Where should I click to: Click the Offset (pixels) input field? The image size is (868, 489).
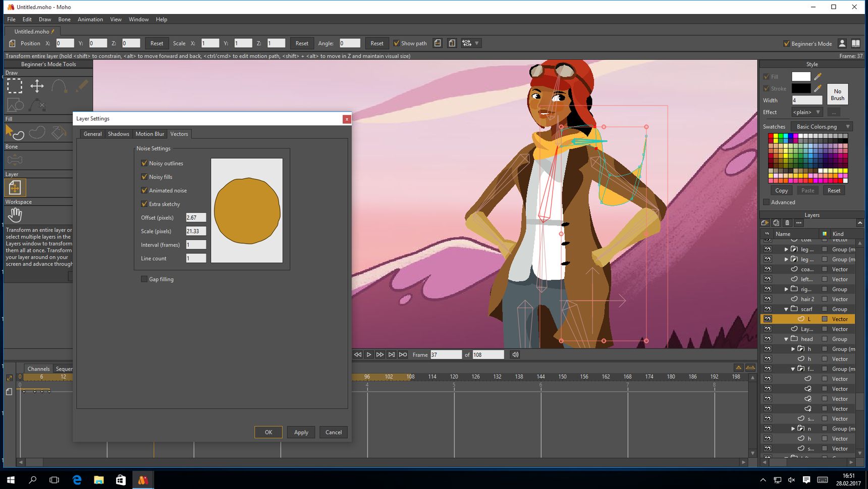click(x=196, y=218)
